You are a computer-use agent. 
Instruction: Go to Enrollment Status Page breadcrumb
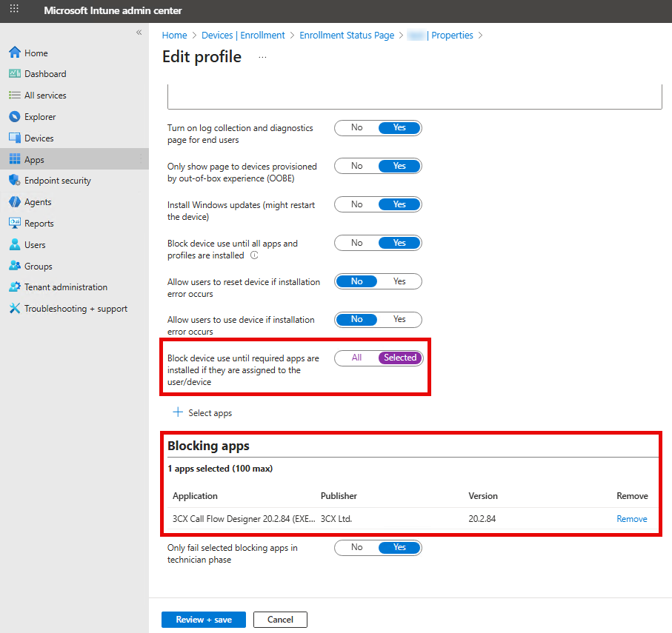tap(347, 35)
